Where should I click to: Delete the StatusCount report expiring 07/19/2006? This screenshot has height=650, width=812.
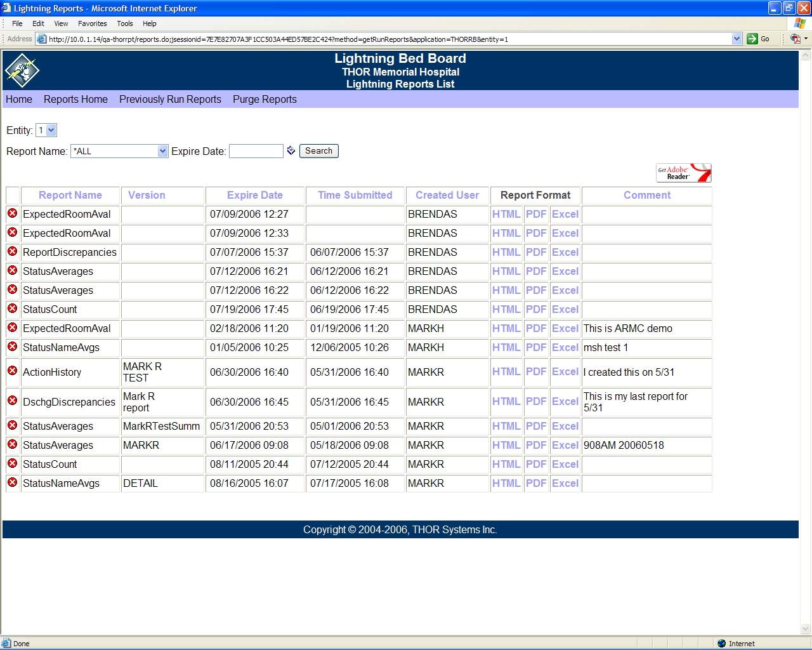pyautogui.click(x=12, y=308)
